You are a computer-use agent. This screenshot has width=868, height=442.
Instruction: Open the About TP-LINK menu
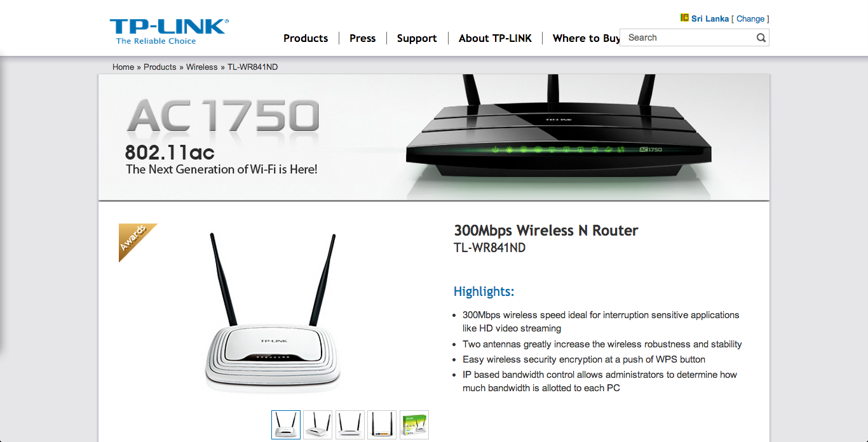[495, 38]
